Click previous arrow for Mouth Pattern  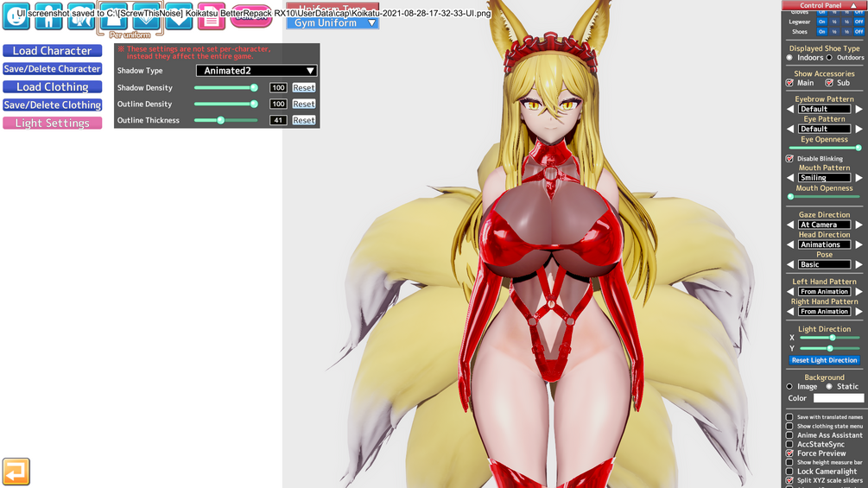coord(790,178)
